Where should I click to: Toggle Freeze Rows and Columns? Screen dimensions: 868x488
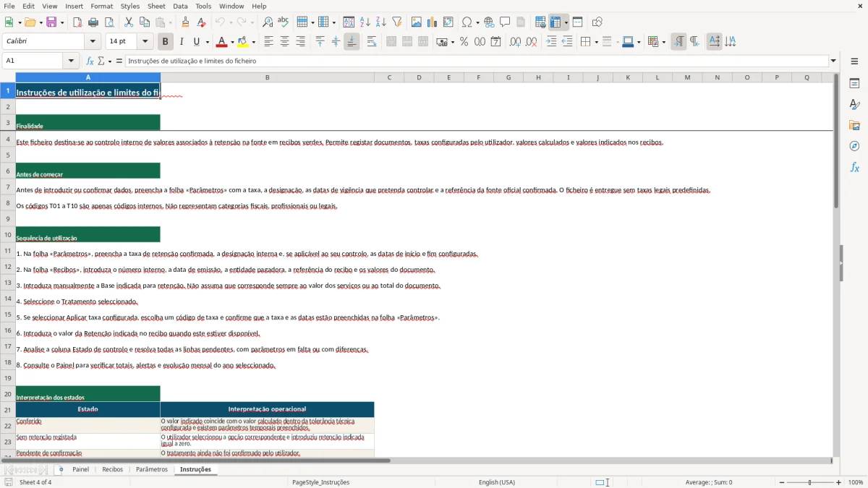556,22
